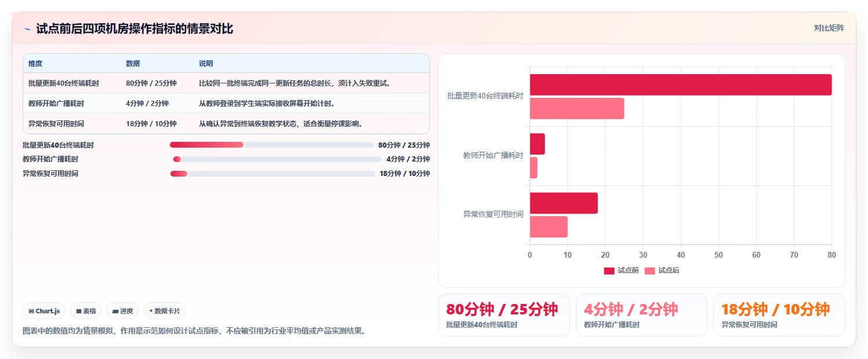Viewport: 868px width, 359px height.
Task: Click the x-axis tick 40
Action: pos(681,255)
